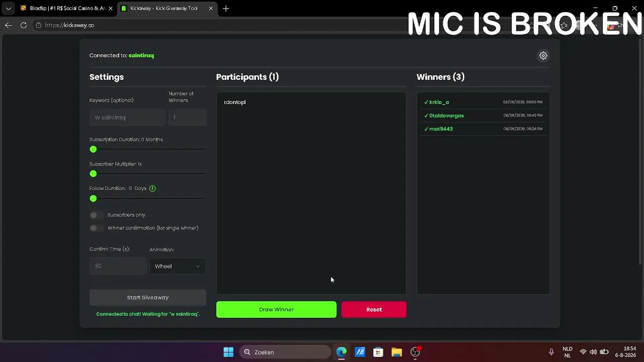Open the Kickaway settings gear
The height and width of the screenshot is (362, 644).
coord(543,56)
